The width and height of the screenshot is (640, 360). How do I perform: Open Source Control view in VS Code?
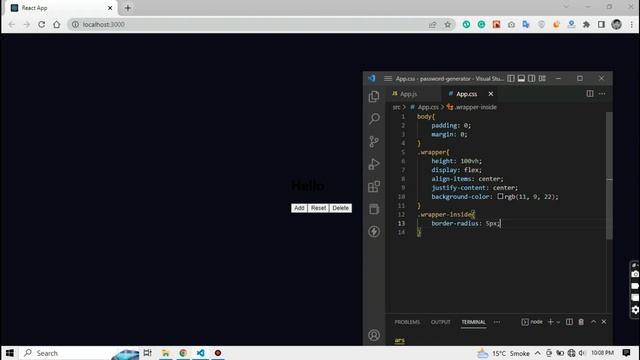[374, 141]
